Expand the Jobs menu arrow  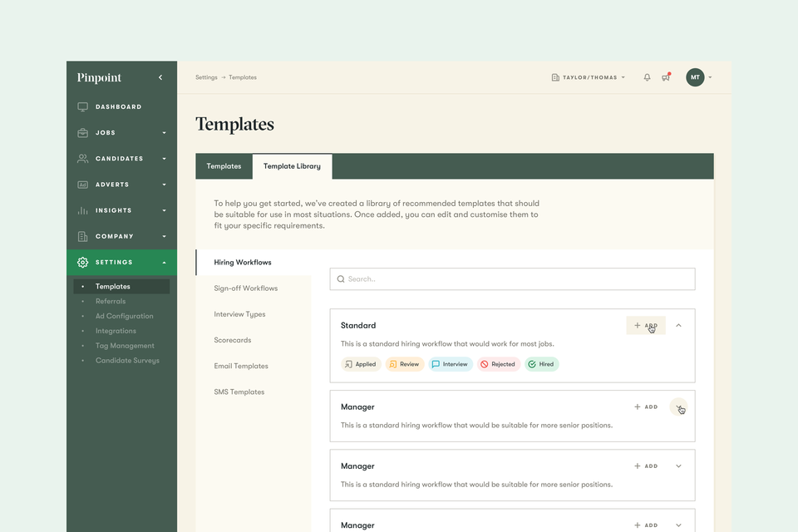point(164,133)
